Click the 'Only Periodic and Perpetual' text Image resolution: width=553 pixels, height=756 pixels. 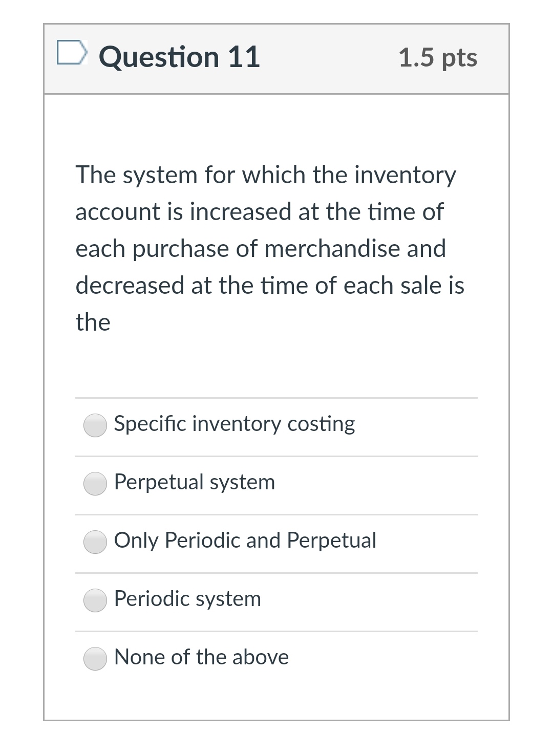coord(246,540)
